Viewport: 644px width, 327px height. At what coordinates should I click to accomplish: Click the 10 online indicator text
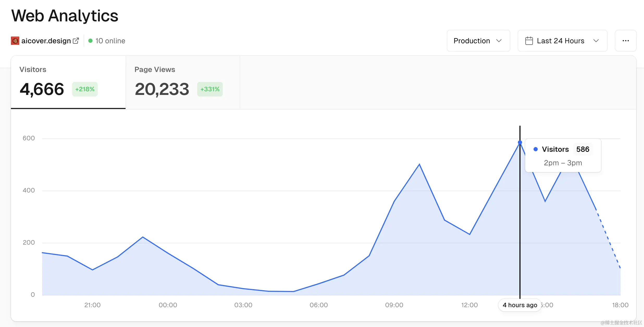point(110,41)
